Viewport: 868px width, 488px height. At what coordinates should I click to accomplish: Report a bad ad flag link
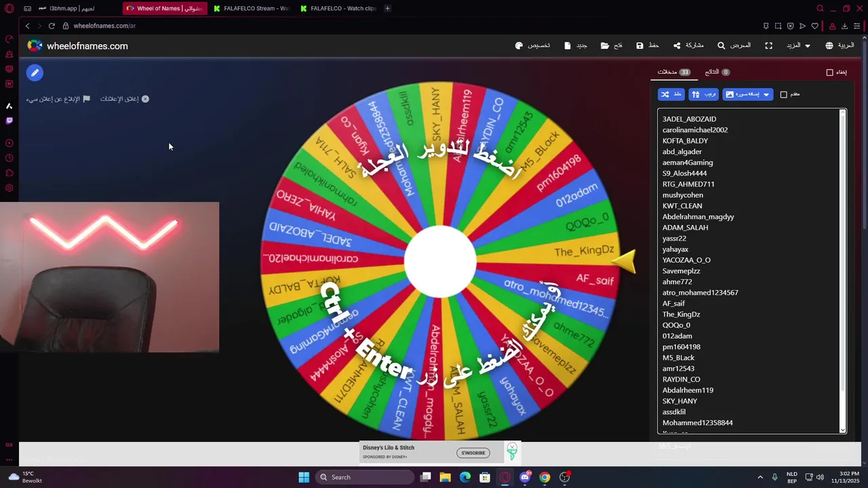point(58,99)
